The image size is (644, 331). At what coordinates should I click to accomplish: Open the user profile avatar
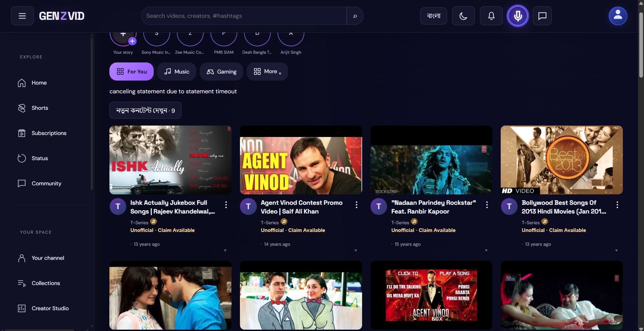618,16
